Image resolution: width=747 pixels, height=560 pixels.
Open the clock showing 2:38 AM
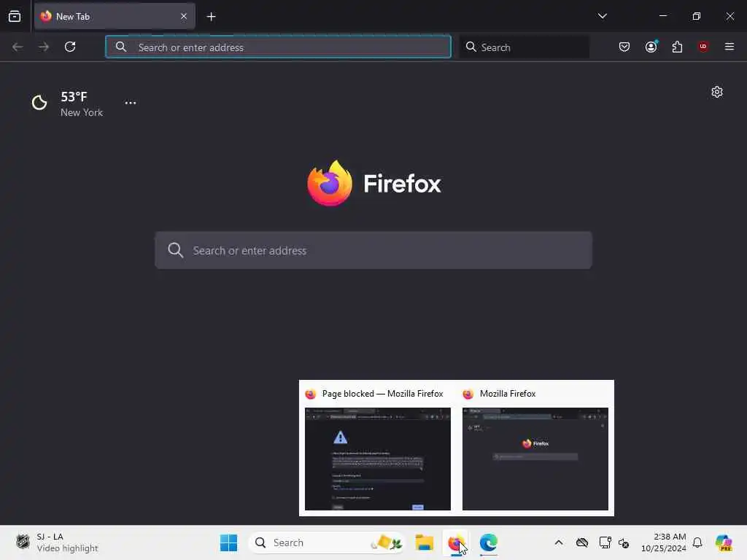tap(664, 542)
